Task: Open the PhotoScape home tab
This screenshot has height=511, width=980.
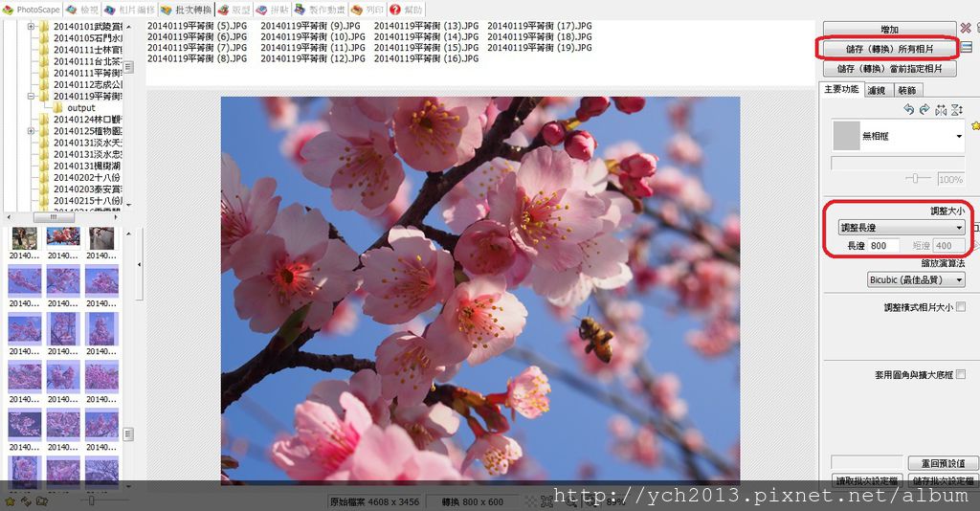Action: 32,10
